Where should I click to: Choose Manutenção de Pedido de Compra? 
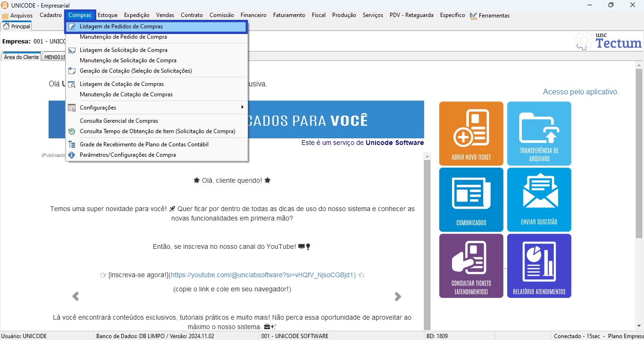tap(123, 37)
